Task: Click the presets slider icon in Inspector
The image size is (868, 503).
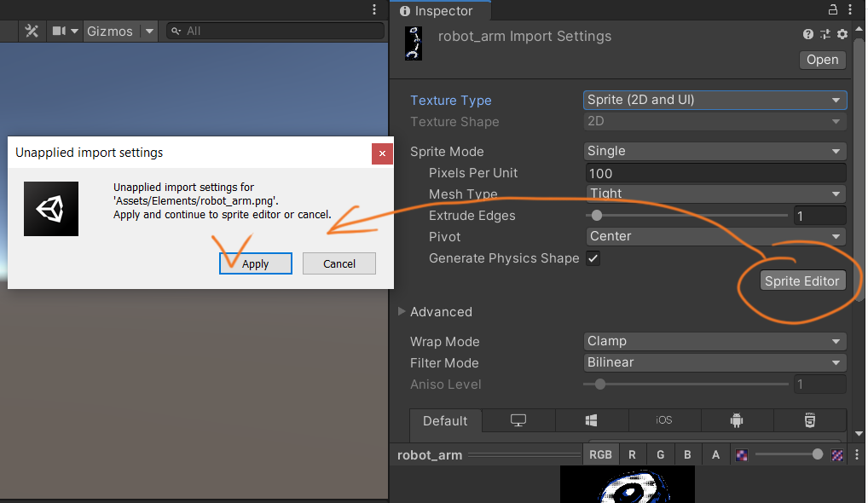Action: tap(825, 34)
